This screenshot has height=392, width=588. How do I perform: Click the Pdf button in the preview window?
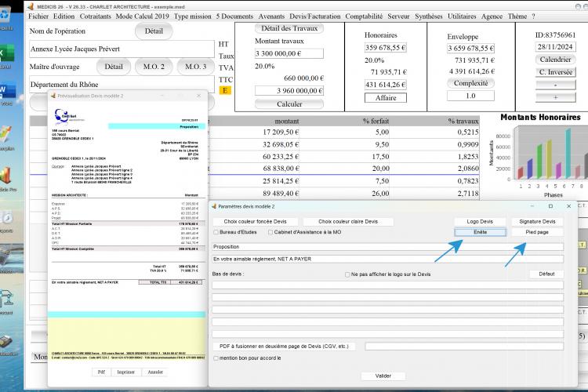pyautogui.click(x=101, y=372)
